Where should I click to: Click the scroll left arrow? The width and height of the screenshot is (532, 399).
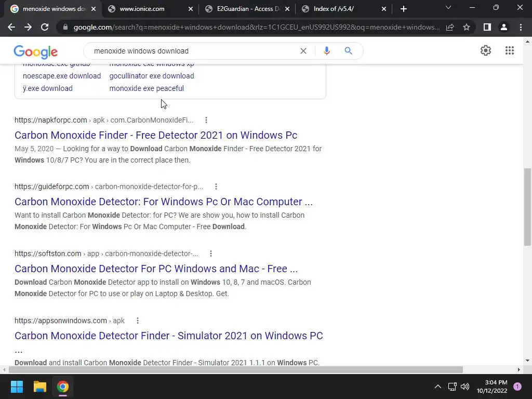(4, 369)
